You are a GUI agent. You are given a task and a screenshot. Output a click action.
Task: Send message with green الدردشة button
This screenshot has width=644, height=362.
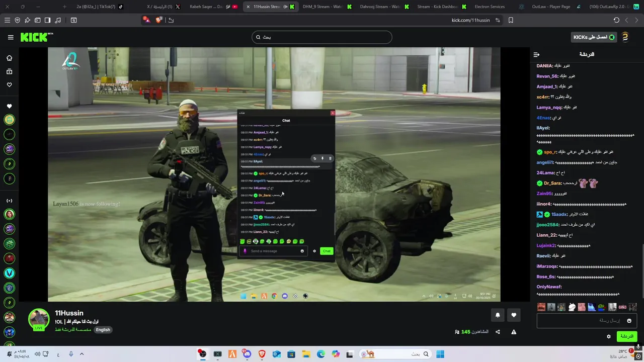click(x=626, y=336)
